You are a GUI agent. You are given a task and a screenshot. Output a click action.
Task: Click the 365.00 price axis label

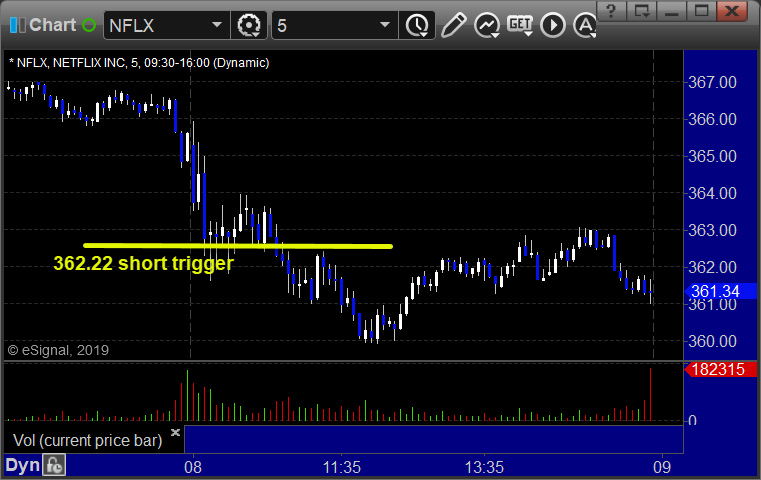click(x=712, y=156)
